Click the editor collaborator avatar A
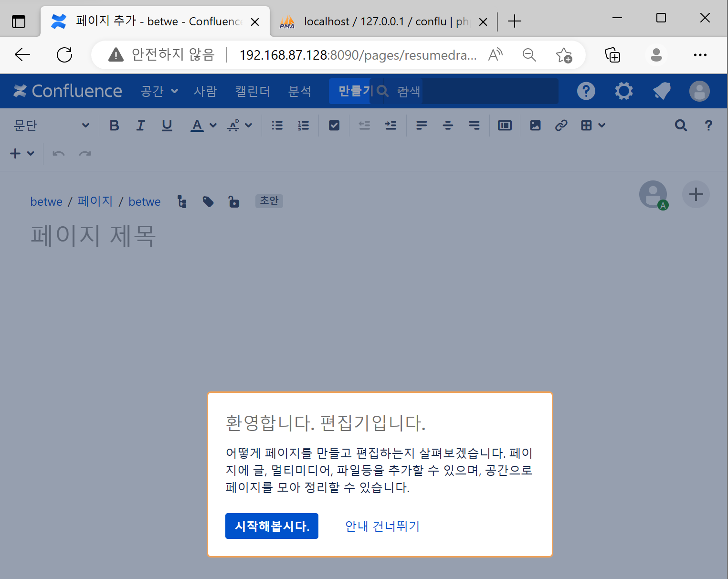Screen dimensions: 728x579 [x=653, y=195]
